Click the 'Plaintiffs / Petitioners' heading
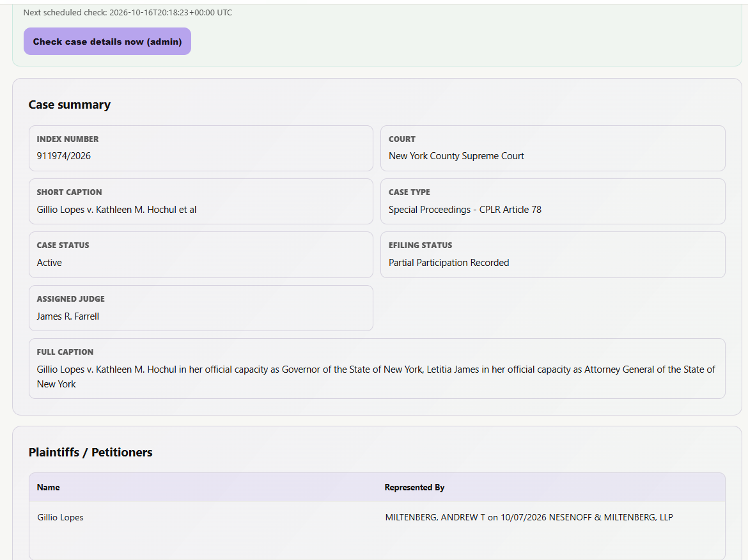 (x=91, y=452)
